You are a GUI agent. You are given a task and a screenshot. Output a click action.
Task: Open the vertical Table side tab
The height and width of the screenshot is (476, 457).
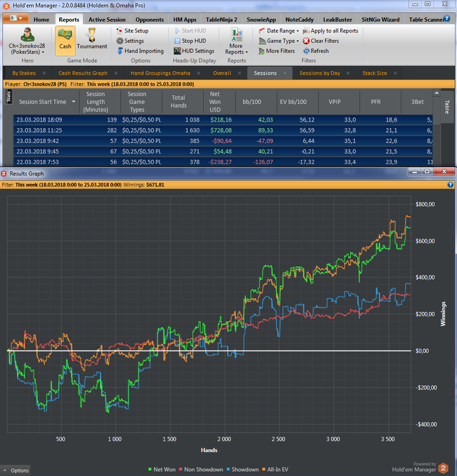(447, 107)
